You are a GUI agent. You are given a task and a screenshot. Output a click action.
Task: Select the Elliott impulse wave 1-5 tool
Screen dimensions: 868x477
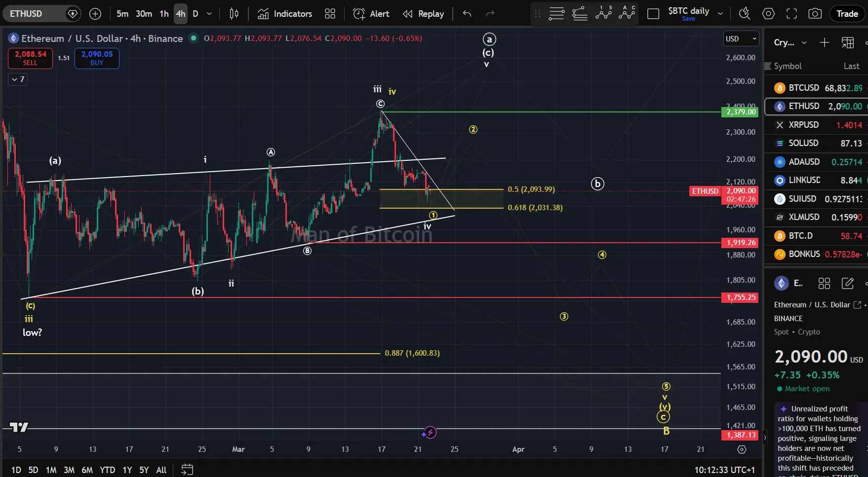click(603, 13)
